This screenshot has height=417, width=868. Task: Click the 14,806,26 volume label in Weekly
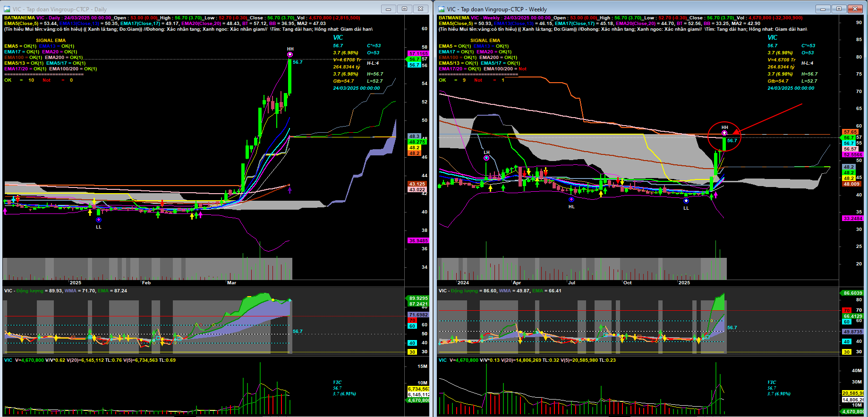[853, 400]
